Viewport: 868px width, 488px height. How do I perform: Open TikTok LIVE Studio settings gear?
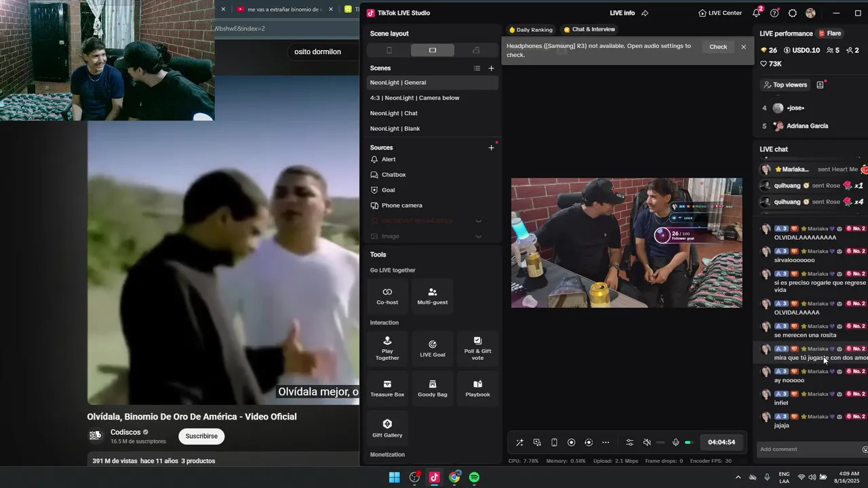pyautogui.click(x=792, y=13)
